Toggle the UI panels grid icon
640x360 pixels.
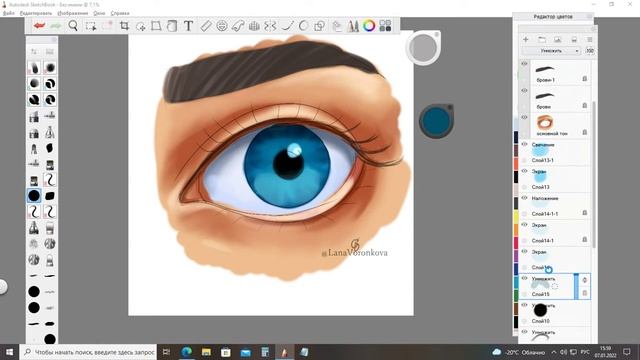(x=385, y=26)
